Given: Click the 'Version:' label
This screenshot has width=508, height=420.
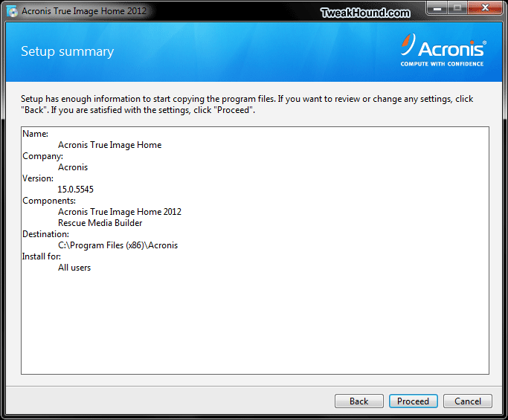Looking at the screenshot, I should click(38, 178).
